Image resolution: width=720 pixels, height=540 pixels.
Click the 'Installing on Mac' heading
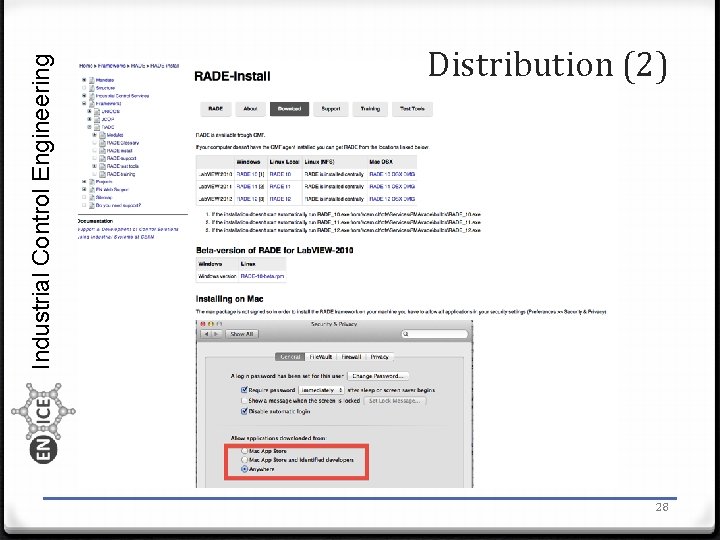pos(230,299)
